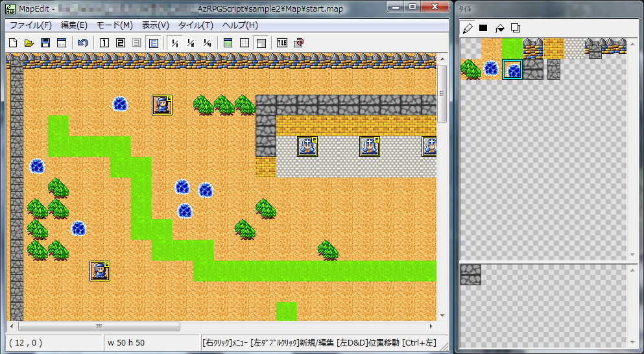Show the TILE palette window
The height and width of the screenshot is (354, 644).
tap(282, 43)
